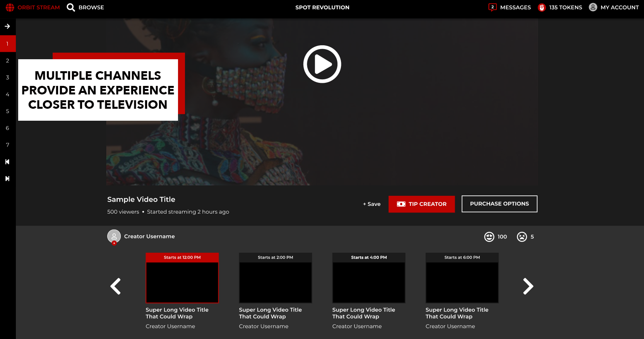The height and width of the screenshot is (339, 644).
Task: Toggle Save for this video
Action: tap(372, 204)
